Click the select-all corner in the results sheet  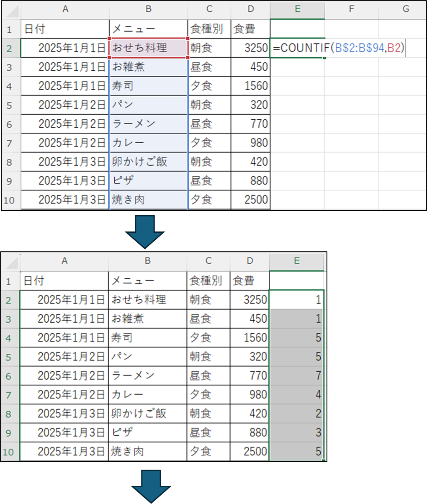click(10, 262)
